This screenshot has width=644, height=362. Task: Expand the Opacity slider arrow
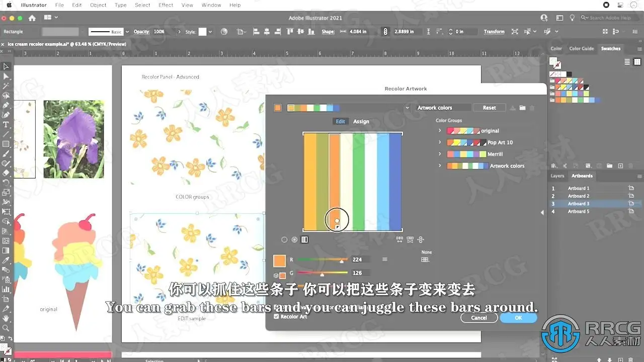tap(179, 32)
